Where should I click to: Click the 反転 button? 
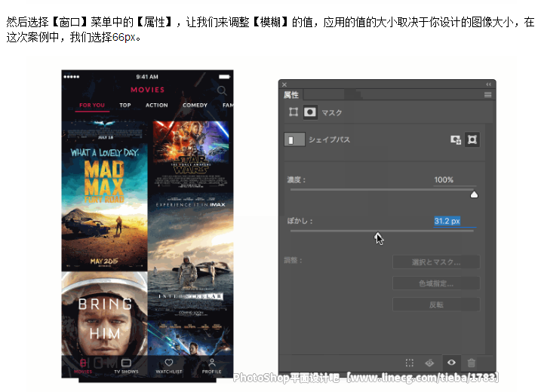436,305
